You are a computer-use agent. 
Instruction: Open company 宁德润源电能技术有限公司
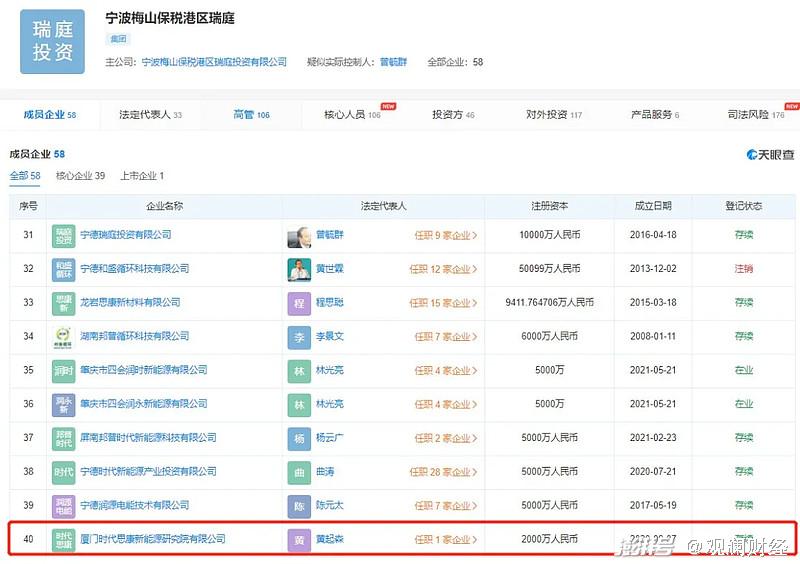(x=135, y=505)
